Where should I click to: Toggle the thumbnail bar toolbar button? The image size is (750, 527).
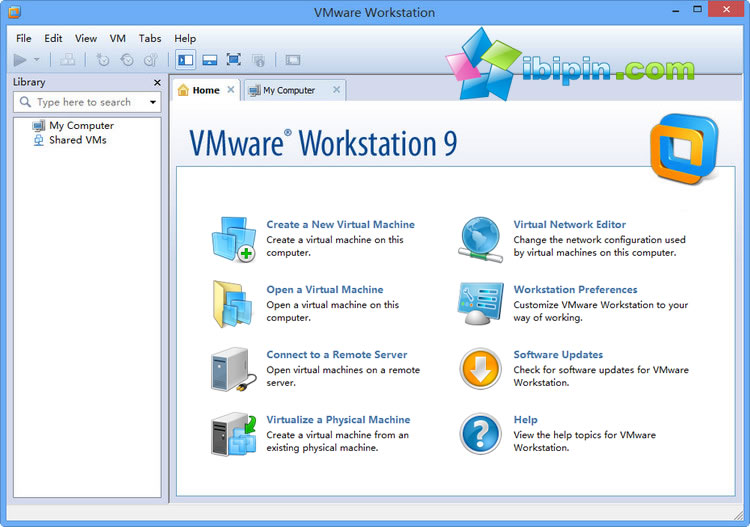210,60
